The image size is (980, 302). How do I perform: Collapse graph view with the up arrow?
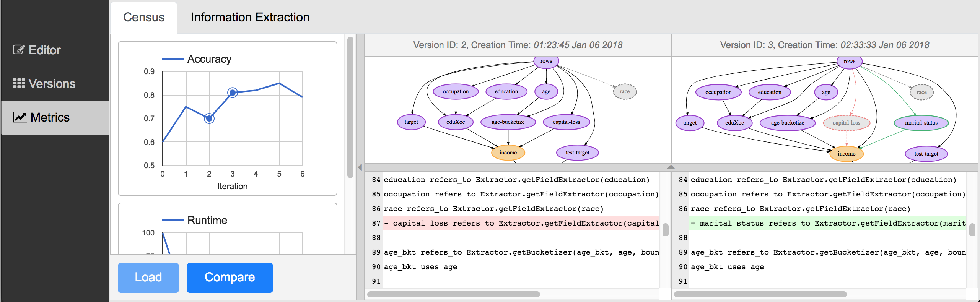click(x=671, y=167)
